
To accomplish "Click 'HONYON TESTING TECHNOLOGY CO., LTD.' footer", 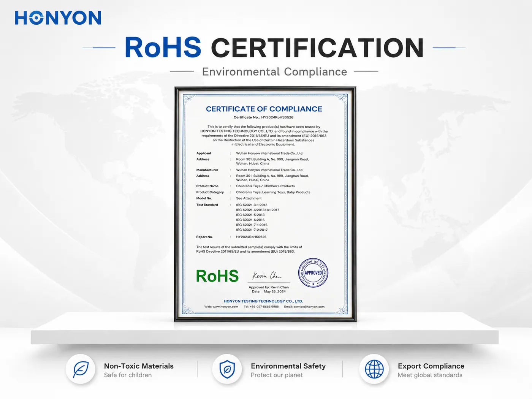I will coord(263,301).
